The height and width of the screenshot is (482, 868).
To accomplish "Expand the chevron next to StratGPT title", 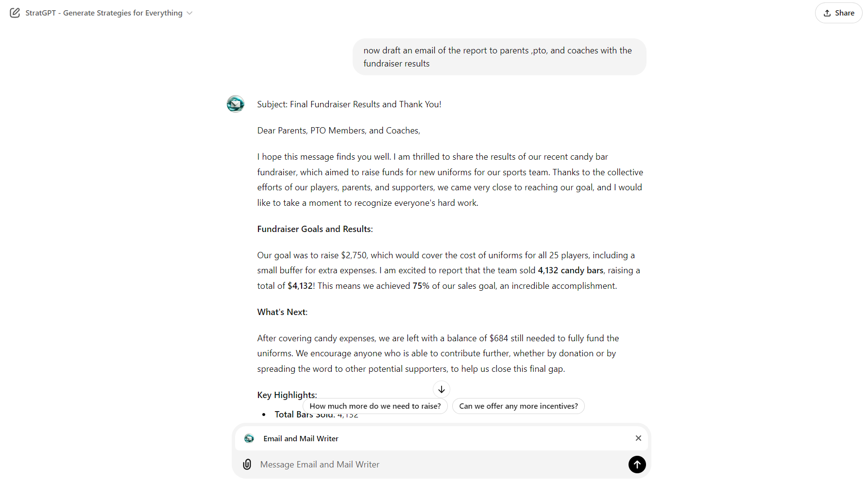I will point(189,13).
